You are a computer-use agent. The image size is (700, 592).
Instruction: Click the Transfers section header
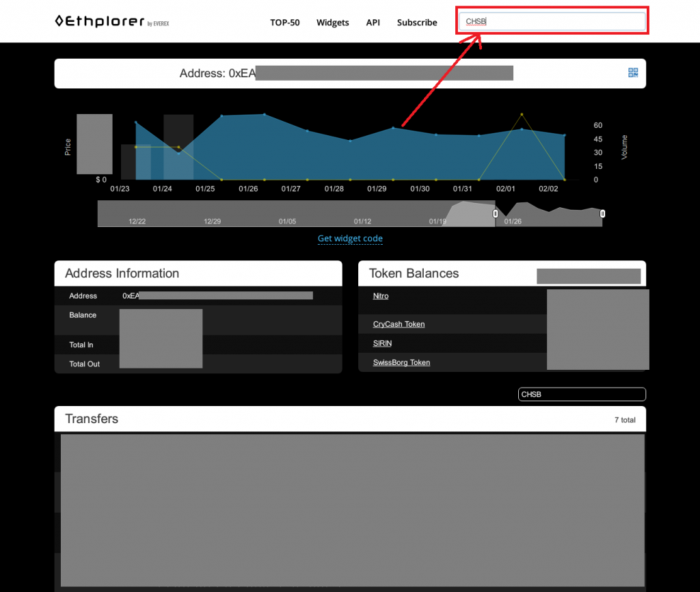92,419
